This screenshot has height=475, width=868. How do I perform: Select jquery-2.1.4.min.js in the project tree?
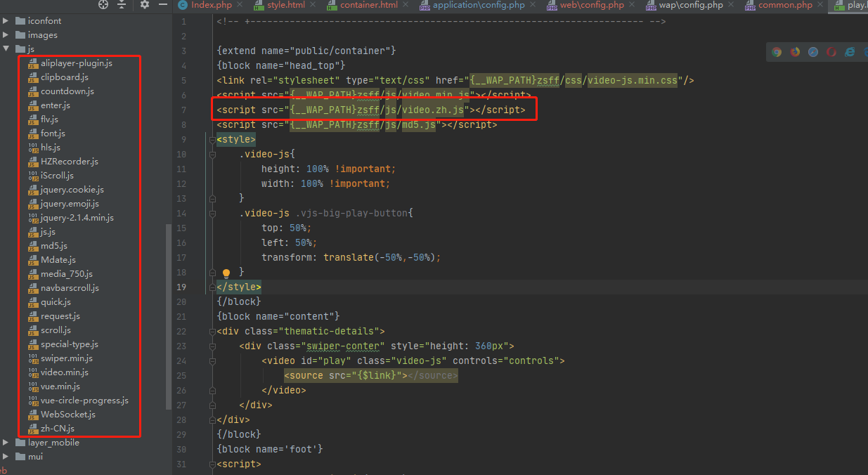click(x=77, y=218)
